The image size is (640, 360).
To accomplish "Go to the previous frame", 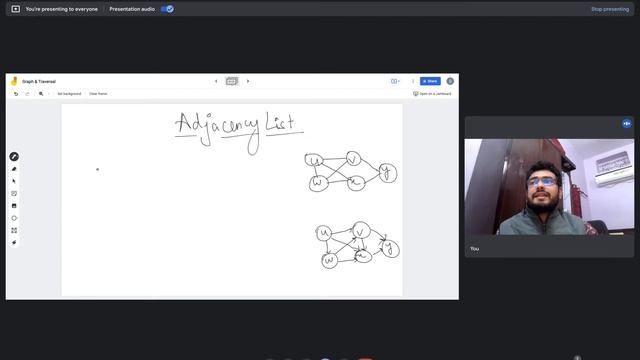I will (x=216, y=81).
